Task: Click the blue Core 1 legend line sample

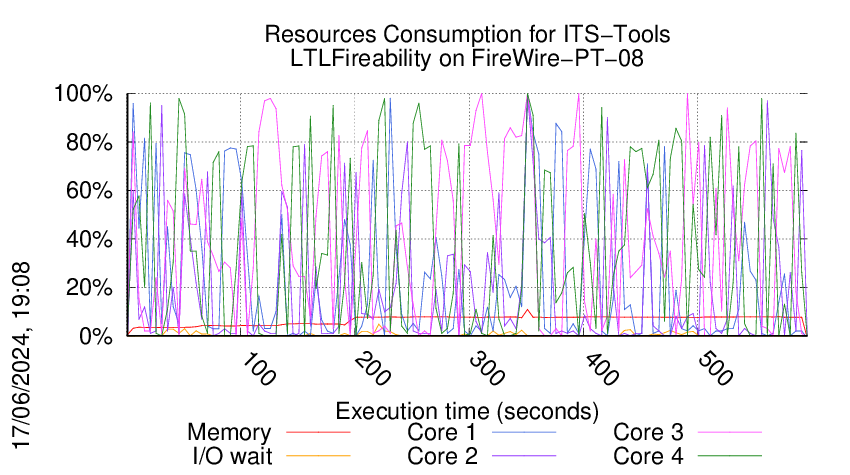Action: (524, 432)
